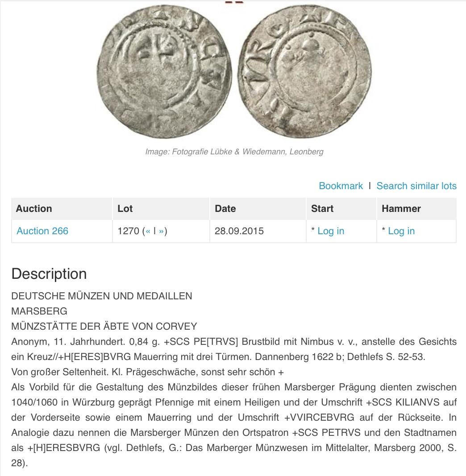
Task: Go to previous lot using « arrow
Action: click(x=148, y=232)
